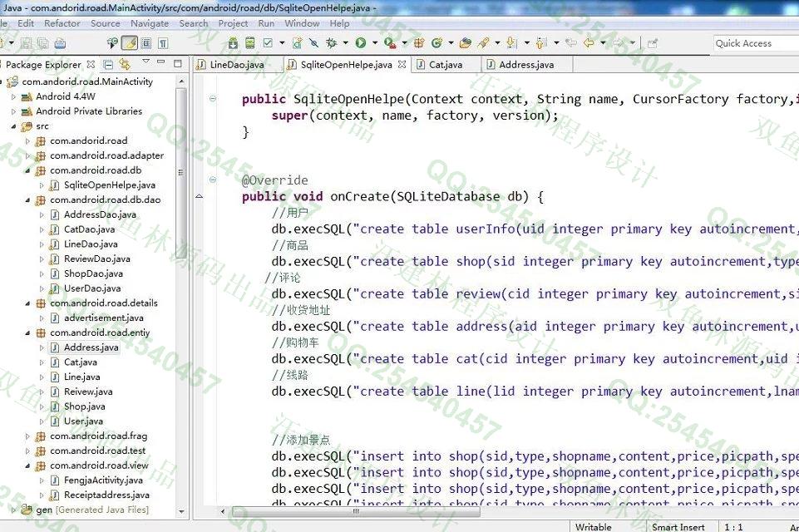Maximize the Package Explorer view

tap(178, 64)
